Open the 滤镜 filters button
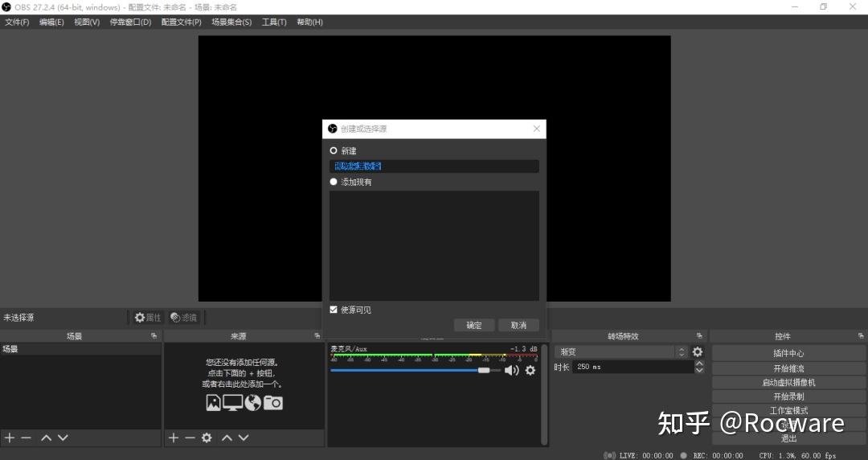 184,318
